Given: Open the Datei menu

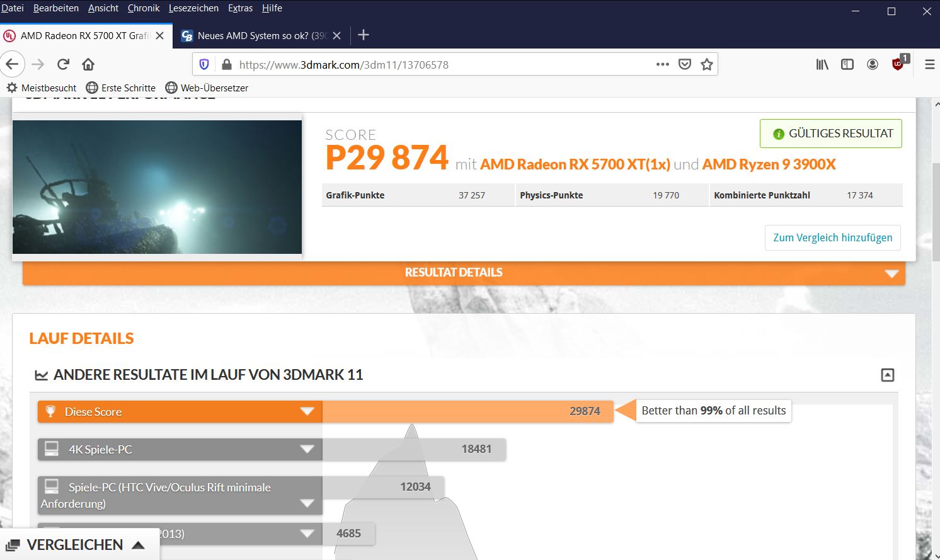Looking at the screenshot, I should [13, 8].
